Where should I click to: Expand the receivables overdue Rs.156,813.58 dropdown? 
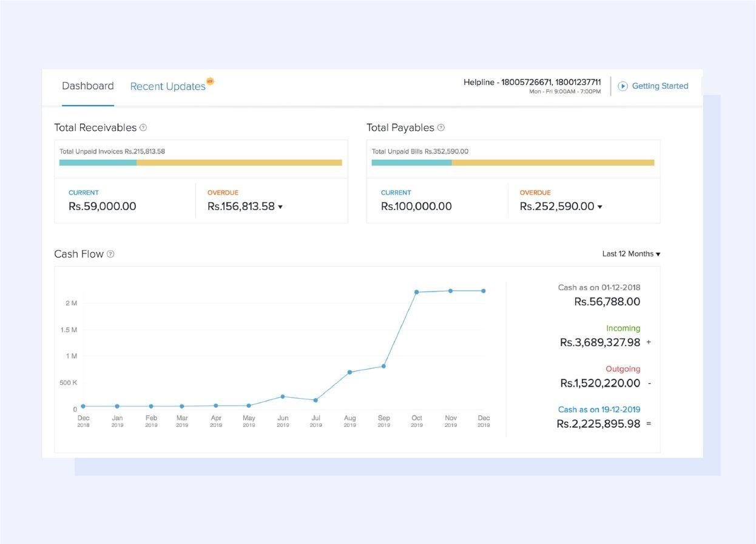tap(280, 207)
